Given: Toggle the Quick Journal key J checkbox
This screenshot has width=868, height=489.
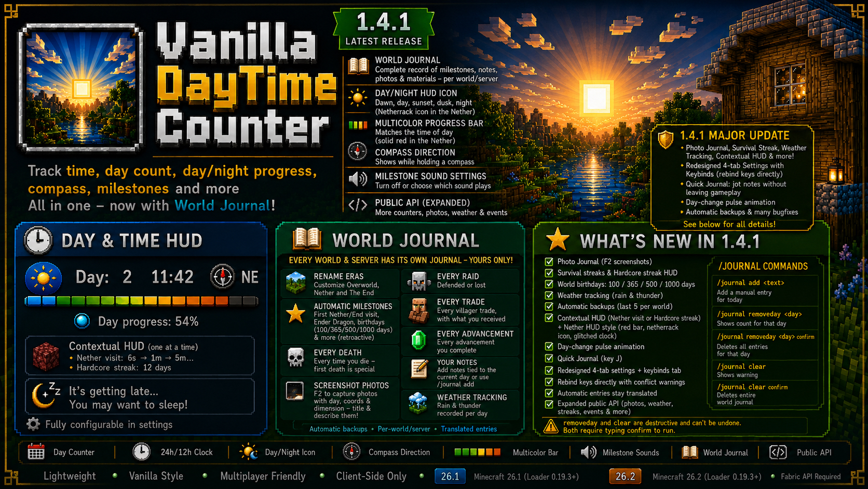Looking at the screenshot, I should click(x=549, y=358).
